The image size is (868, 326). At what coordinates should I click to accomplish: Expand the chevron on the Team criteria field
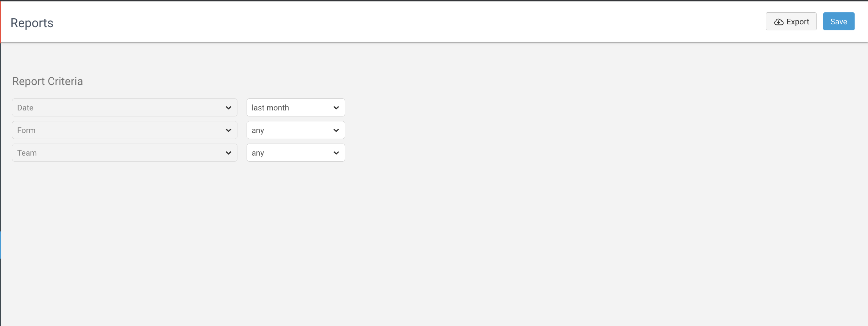(x=229, y=152)
